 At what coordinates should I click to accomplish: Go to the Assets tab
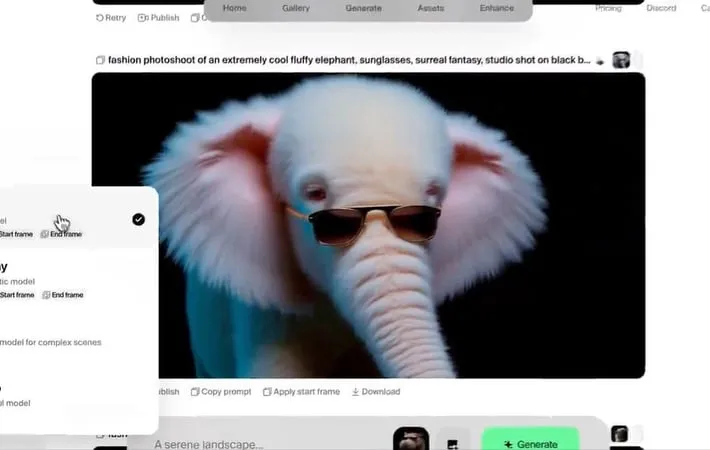pyautogui.click(x=431, y=8)
